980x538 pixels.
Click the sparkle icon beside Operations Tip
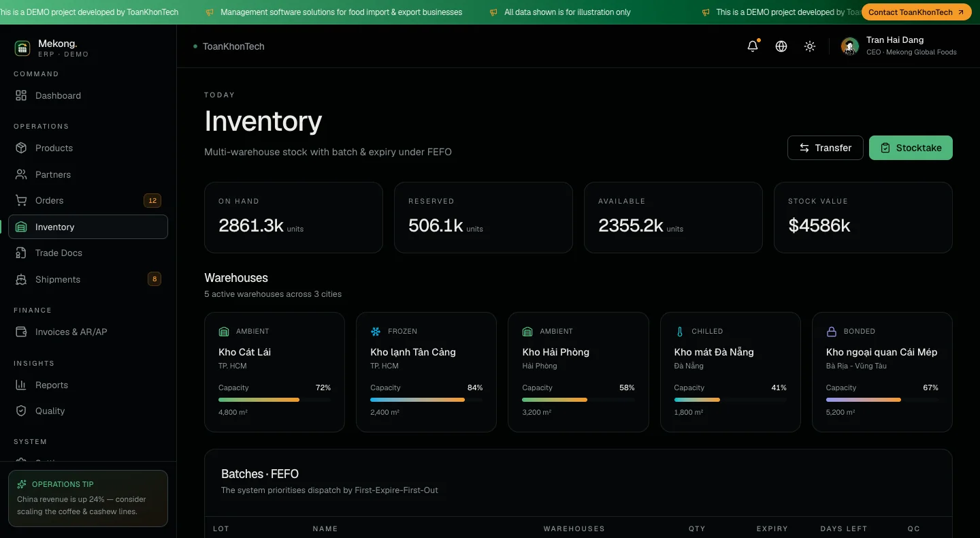[x=22, y=484]
